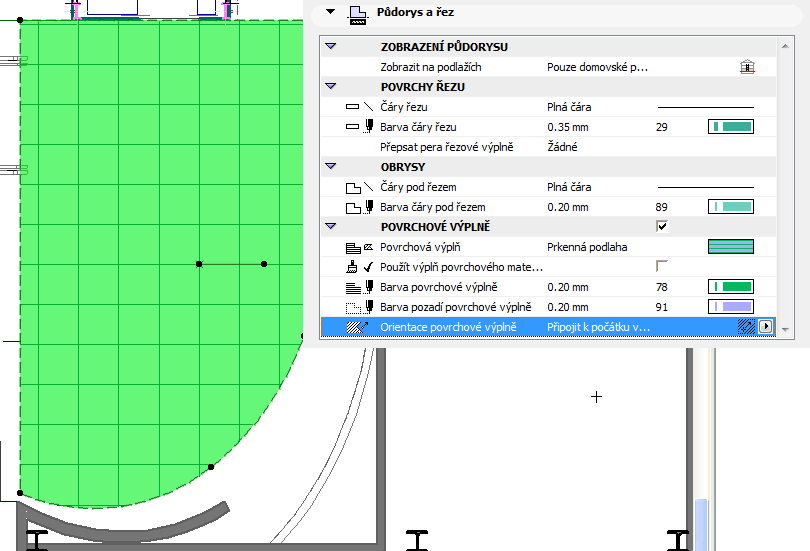Uncheck the Povrchové výplně checkbox
The height and width of the screenshot is (551, 810).
coord(661,227)
